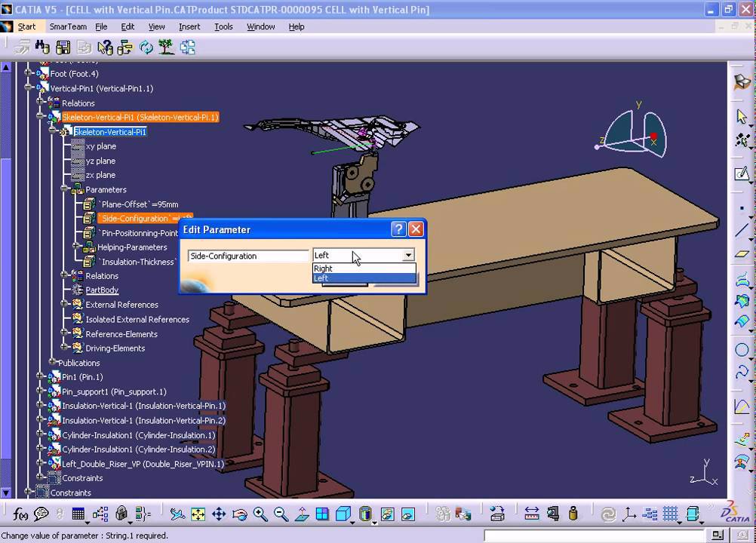Screen dimensions: 756x543
Task: Expand the Driving-Elements node
Action: coord(64,347)
